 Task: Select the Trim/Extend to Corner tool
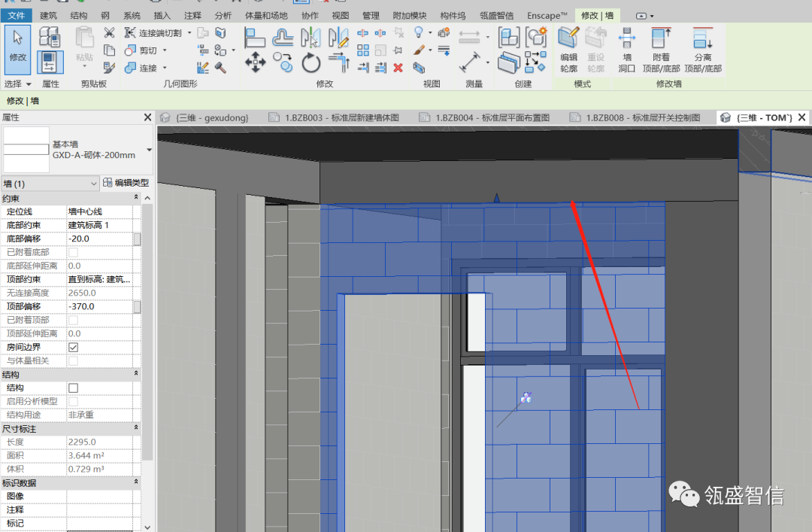[338, 62]
